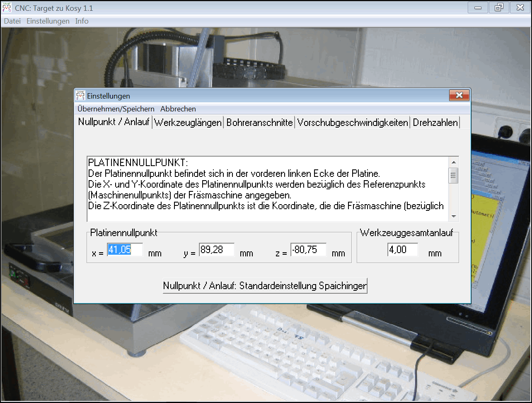Open the Vorschubgeschwindigkeiten tab
This screenshot has width=532, height=403.
tap(353, 123)
